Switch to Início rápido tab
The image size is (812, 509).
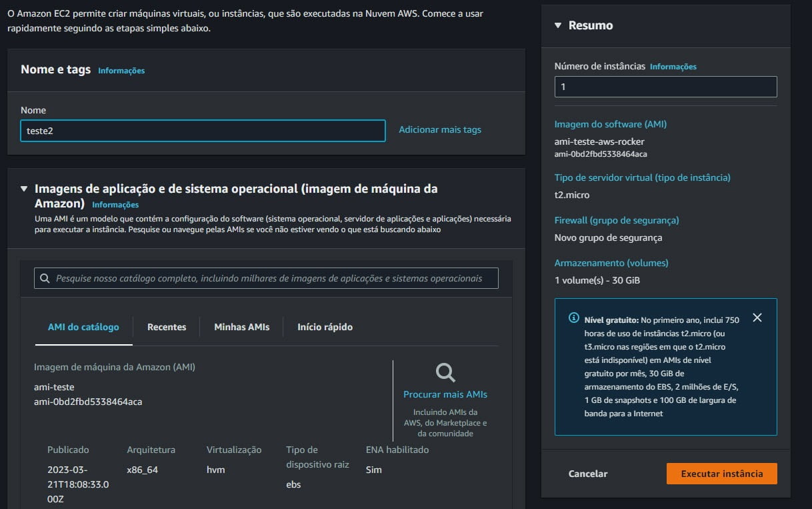(x=325, y=327)
